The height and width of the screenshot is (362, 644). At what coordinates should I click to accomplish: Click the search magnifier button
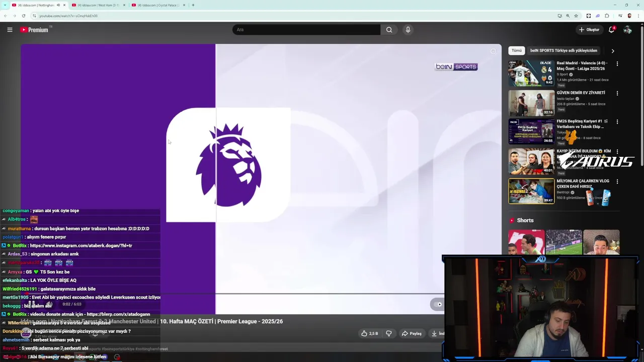point(389,30)
